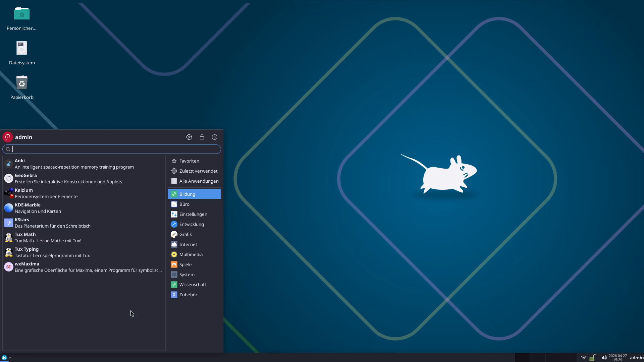Open the Grafik category
644x362 pixels.
(194, 234)
